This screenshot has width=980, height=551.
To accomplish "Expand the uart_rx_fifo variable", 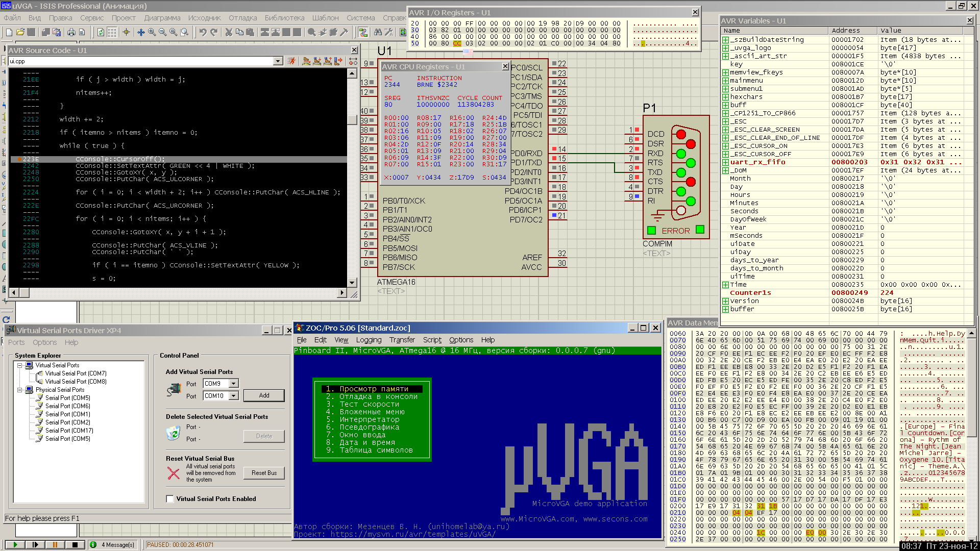I will click(725, 162).
